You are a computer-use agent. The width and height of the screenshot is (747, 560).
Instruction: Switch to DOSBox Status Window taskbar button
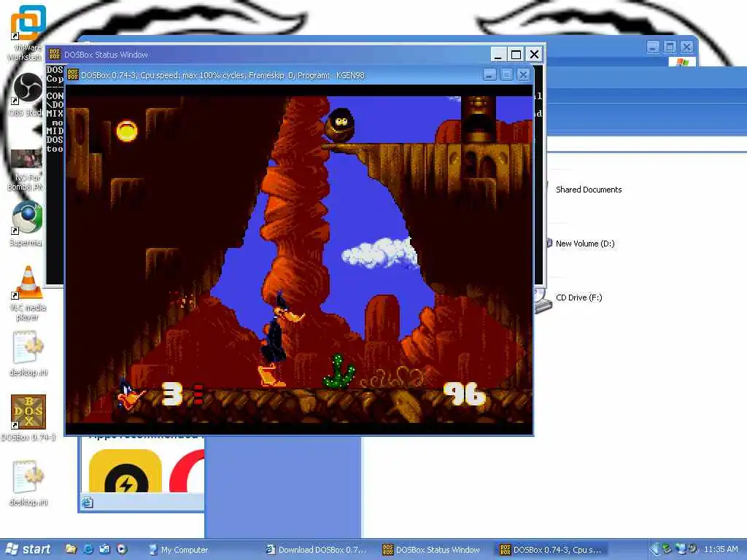tap(432, 550)
